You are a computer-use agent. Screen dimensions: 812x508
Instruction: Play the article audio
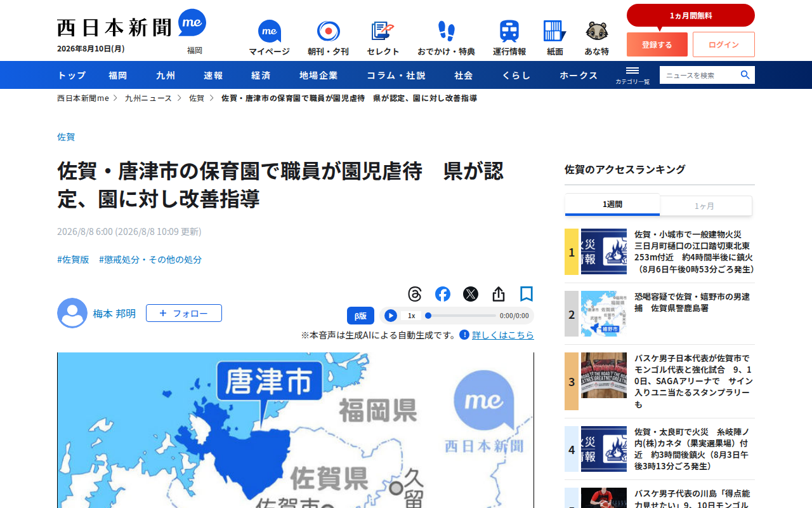coord(391,316)
